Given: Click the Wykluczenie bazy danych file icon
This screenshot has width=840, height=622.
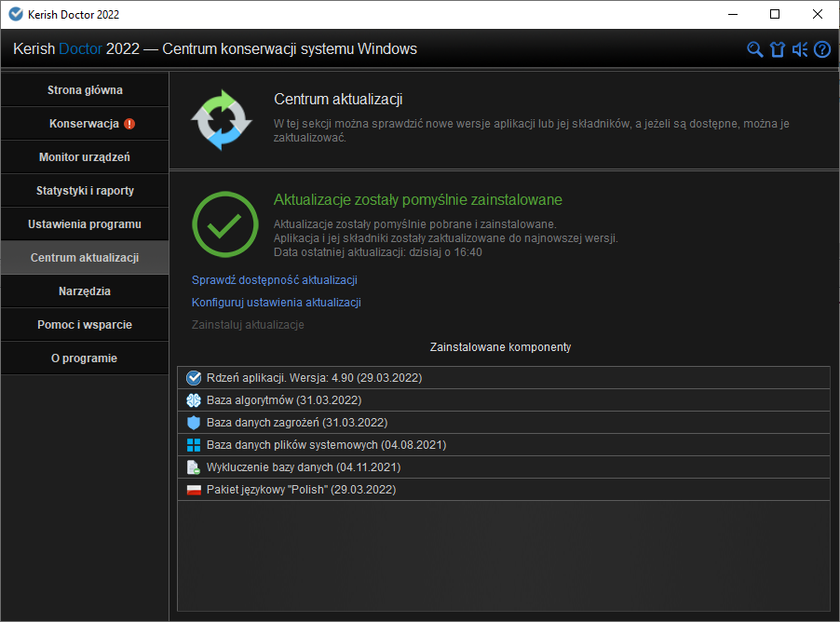Looking at the screenshot, I should pos(194,467).
